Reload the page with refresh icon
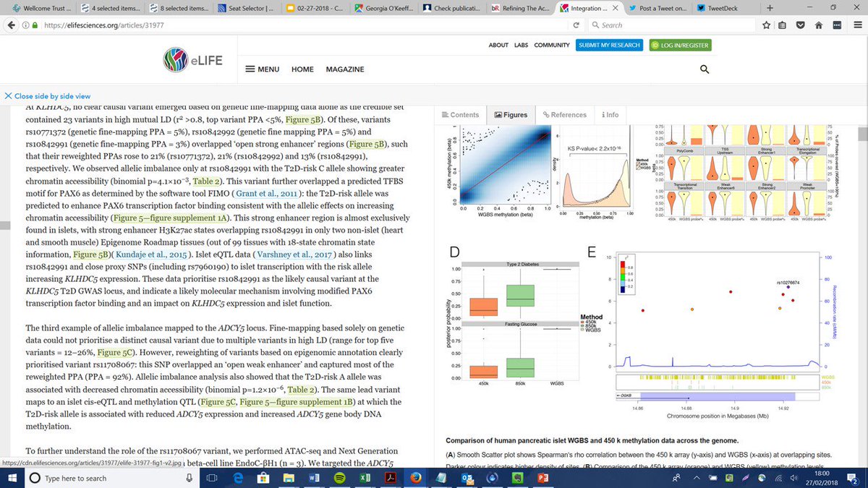The width and height of the screenshot is (868, 488). (577, 25)
